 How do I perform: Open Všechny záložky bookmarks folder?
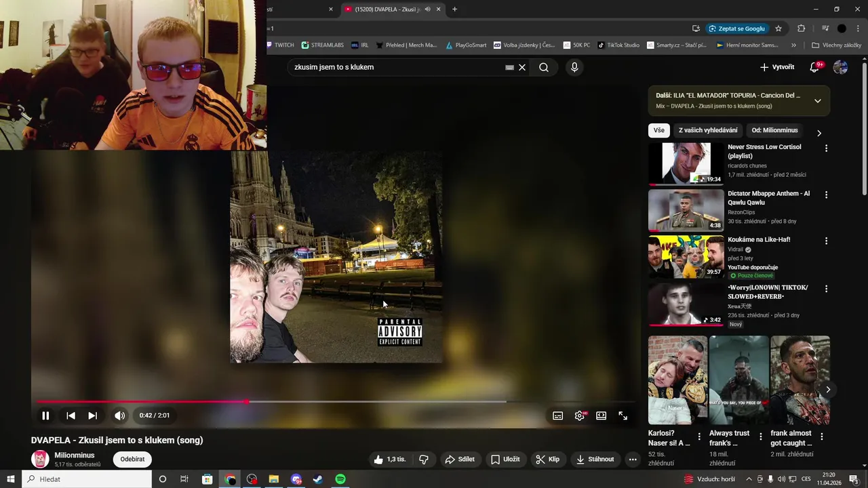pos(837,45)
